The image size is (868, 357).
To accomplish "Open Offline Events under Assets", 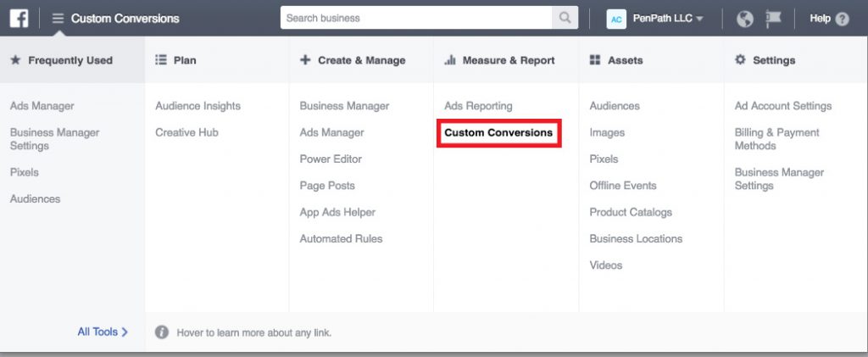I will click(623, 186).
